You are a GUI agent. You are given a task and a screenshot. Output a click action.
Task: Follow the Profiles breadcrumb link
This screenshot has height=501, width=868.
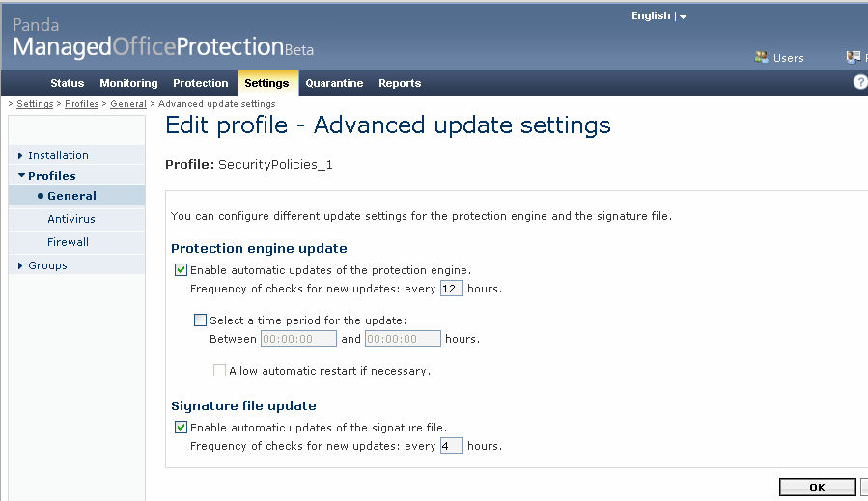81,104
